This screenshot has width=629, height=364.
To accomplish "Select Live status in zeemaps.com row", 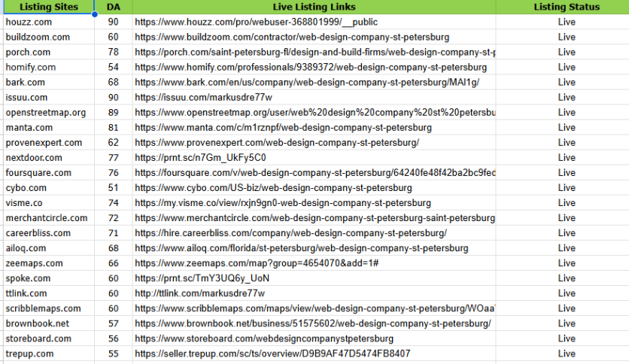I will tap(567, 263).
